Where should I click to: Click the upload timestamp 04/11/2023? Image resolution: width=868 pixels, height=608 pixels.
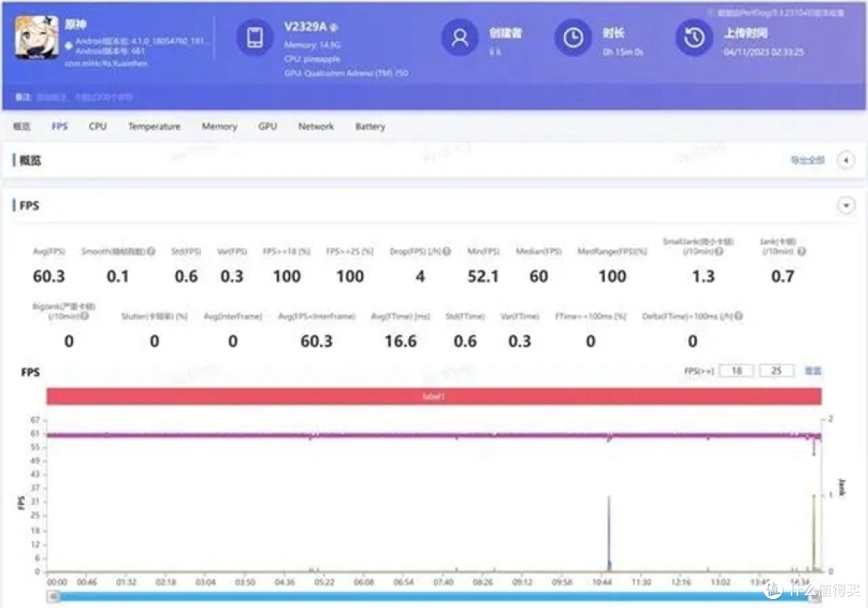coord(764,52)
